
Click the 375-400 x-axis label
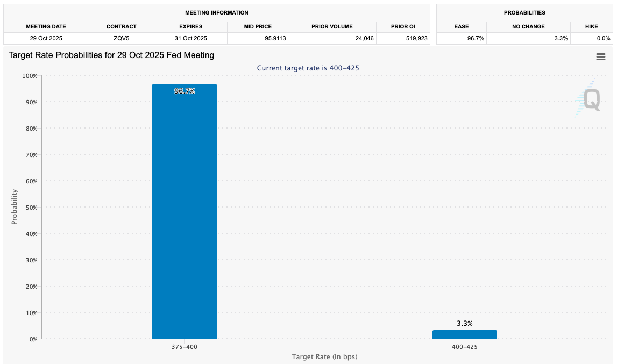click(185, 347)
